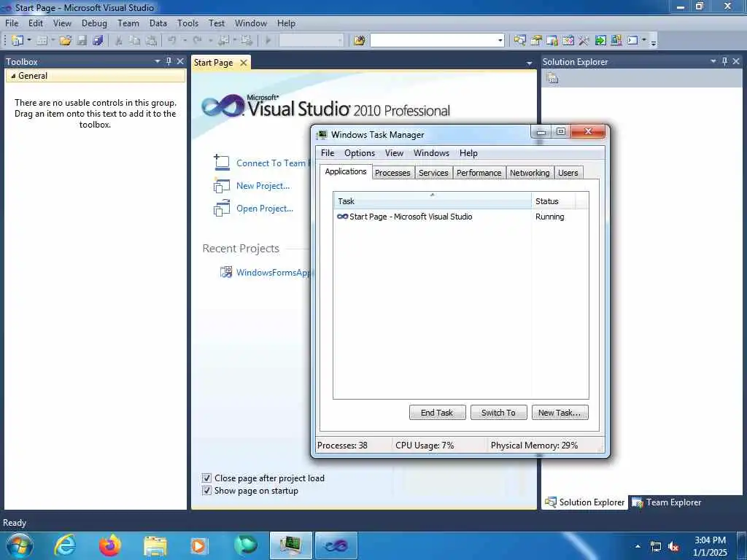This screenshot has height=560, width=747.
Task: Select the Start Page - Microsoft Visual Studio task row
Action: (461, 217)
